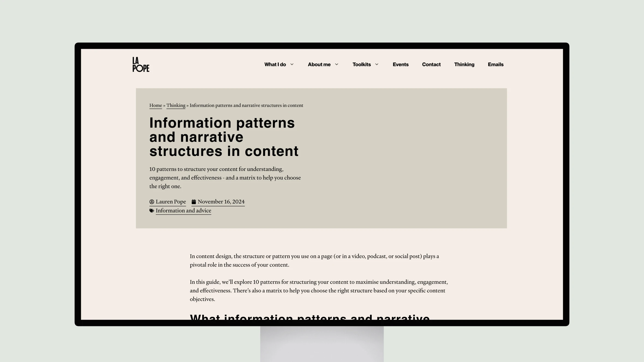
Task: Click the author icon next to Lauren Pope
Action: [x=152, y=201]
